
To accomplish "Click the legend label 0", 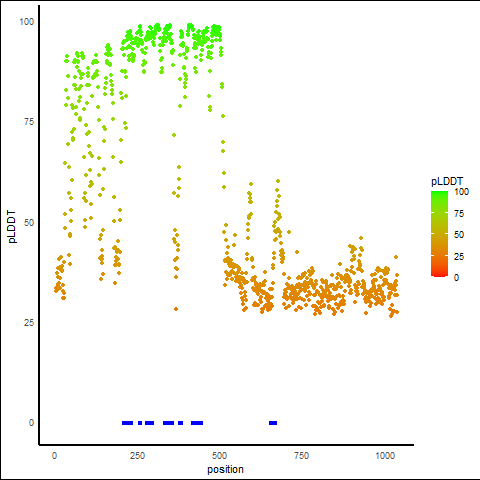I will (x=456, y=278).
